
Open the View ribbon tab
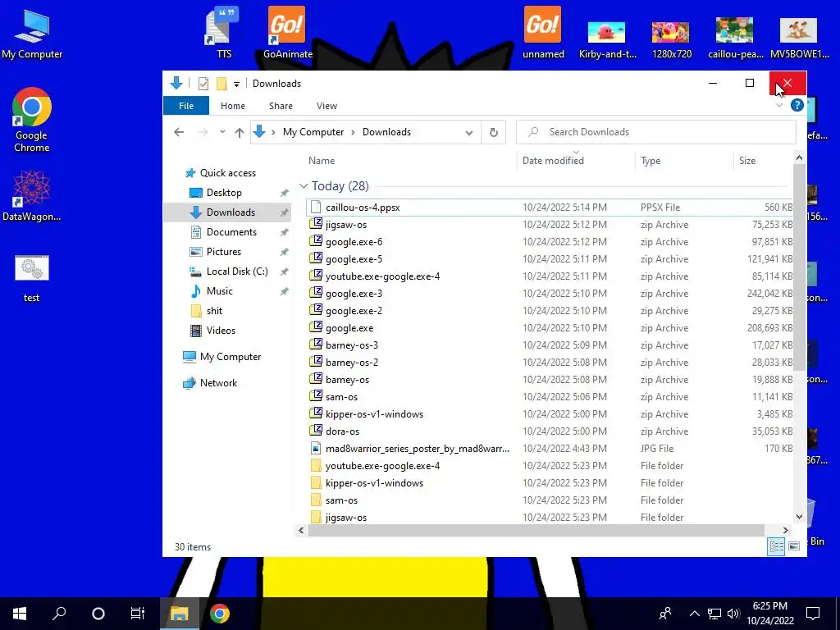[326, 106]
